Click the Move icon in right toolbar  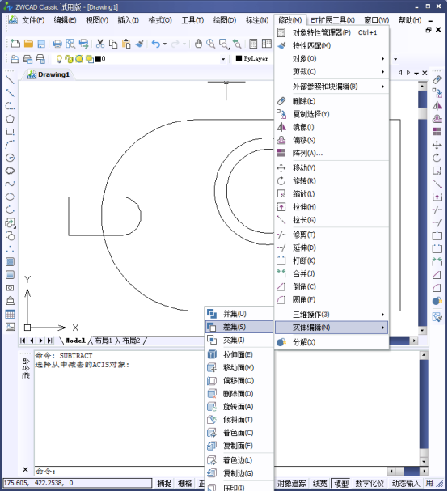tap(437, 145)
